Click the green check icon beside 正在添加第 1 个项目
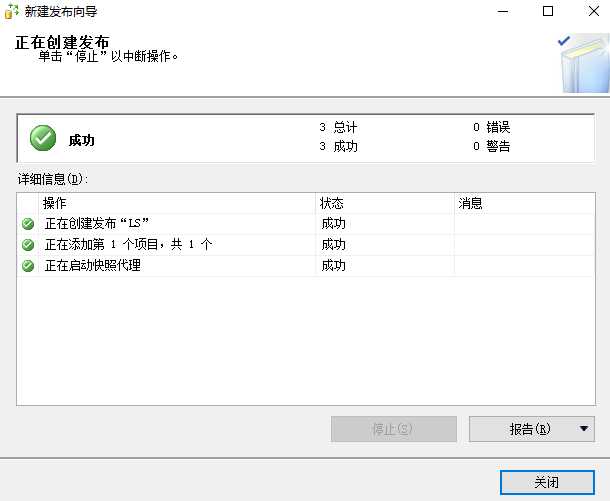This screenshot has width=610, height=501. tap(28, 245)
